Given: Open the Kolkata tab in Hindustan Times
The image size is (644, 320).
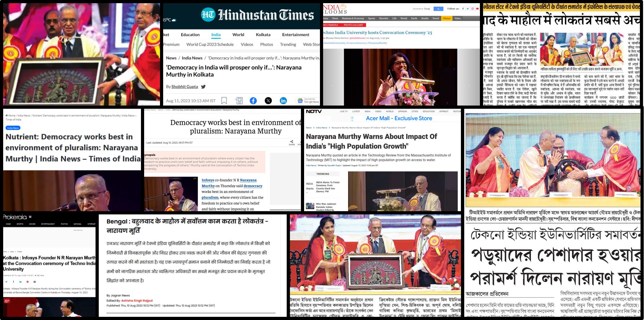Looking at the screenshot, I should (x=263, y=35).
